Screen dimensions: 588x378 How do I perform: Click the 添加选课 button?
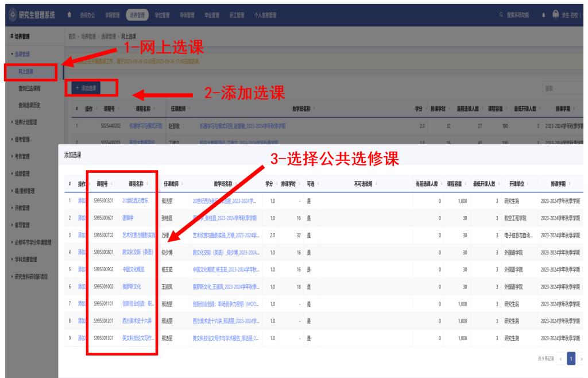85,88
